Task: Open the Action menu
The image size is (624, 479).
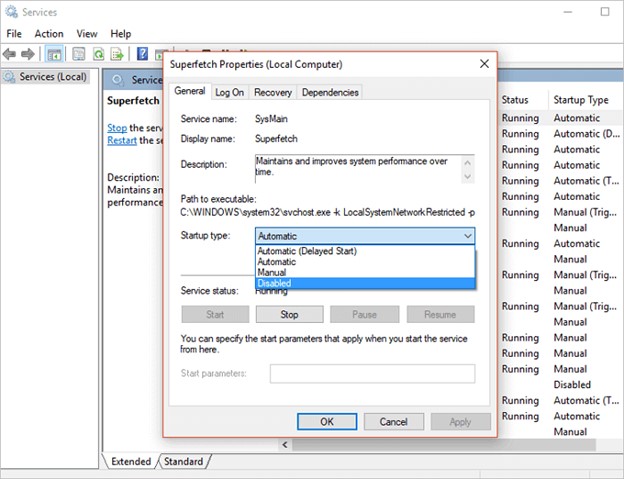Action: pos(48,33)
